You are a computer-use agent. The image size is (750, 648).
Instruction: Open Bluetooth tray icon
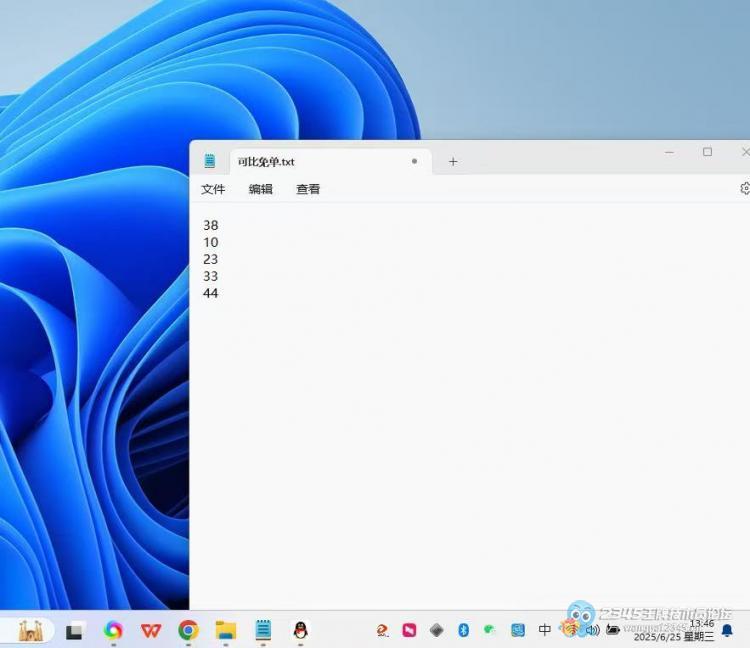(x=463, y=630)
